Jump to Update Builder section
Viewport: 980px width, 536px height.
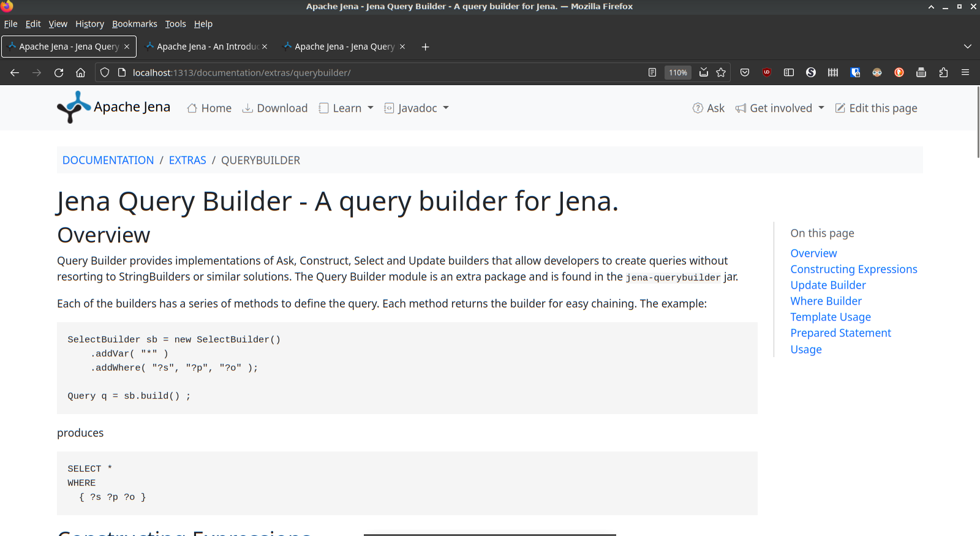[x=828, y=285]
